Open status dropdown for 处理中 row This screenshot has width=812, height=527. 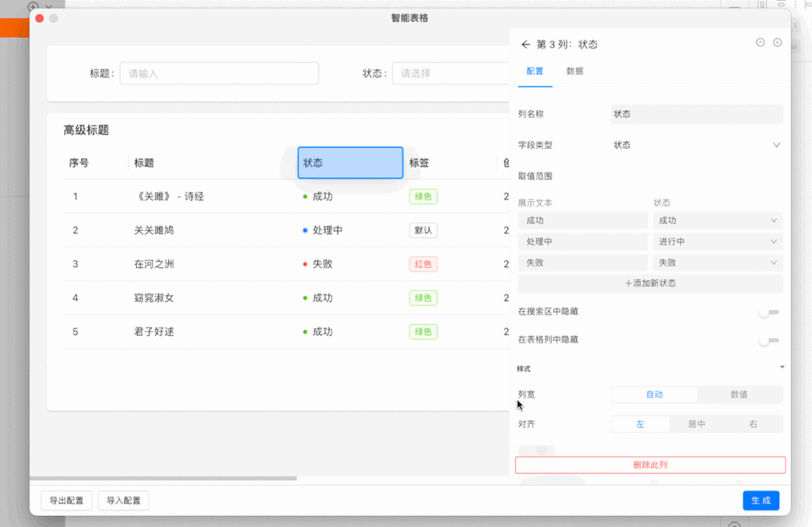(x=718, y=242)
